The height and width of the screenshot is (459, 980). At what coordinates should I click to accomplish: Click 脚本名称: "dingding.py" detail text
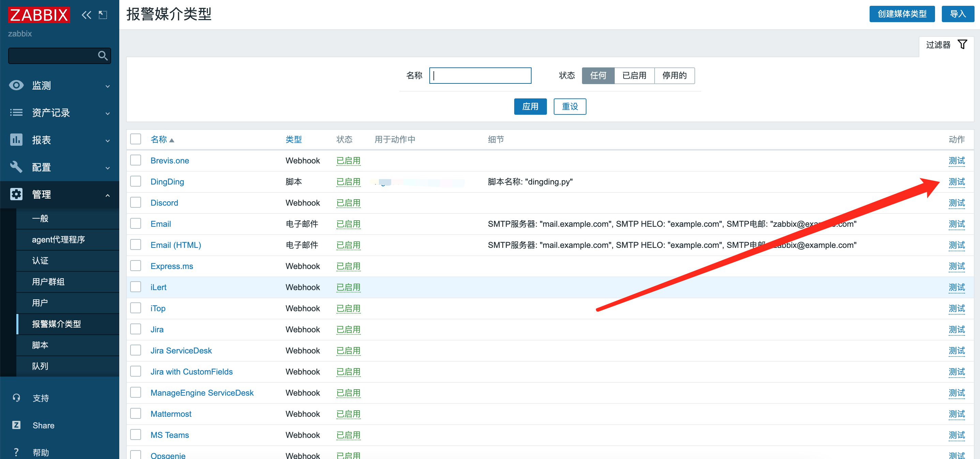click(x=530, y=182)
